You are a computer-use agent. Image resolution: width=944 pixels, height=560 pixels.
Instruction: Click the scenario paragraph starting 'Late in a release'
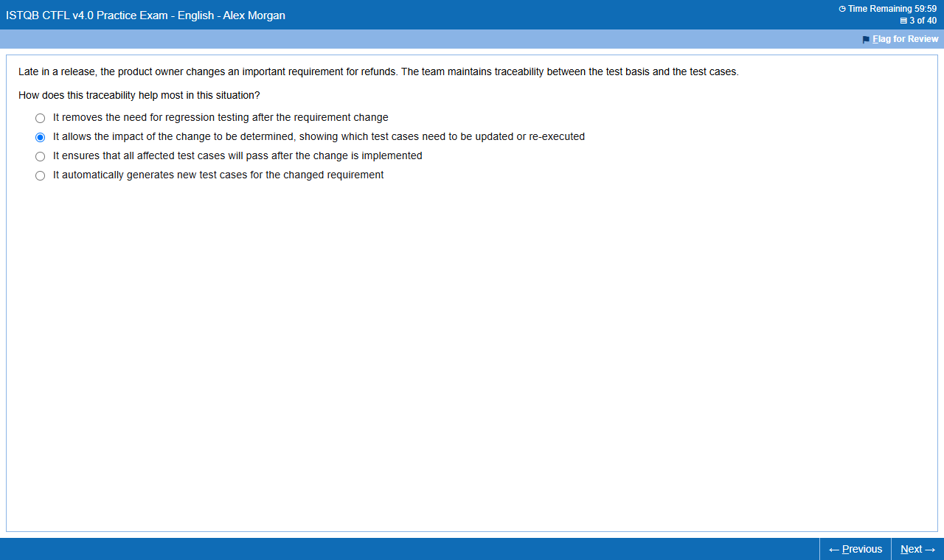[x=378, y=72]
